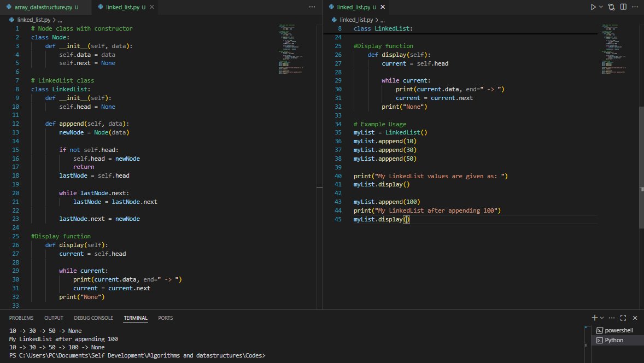Open the DEBUG CONSOLE tab

(93, 318)
